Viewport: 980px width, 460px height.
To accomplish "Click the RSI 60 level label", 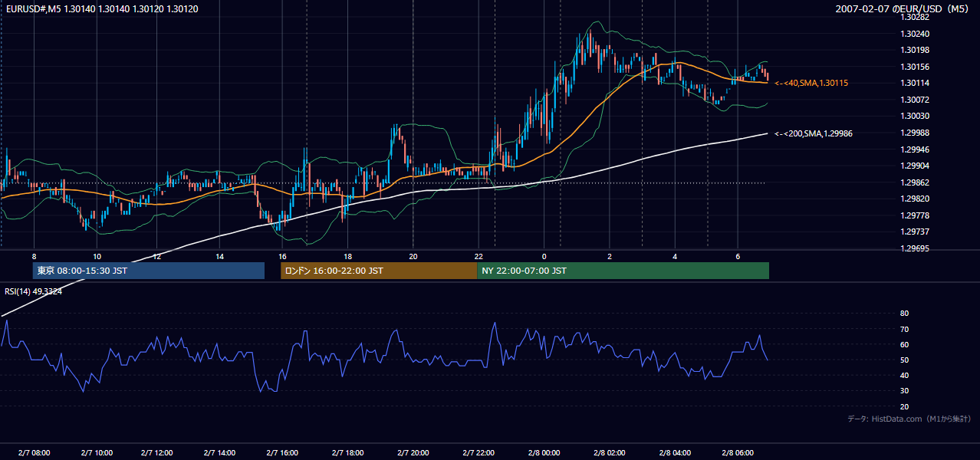I will pyautogui.click(x=904, y=344).
